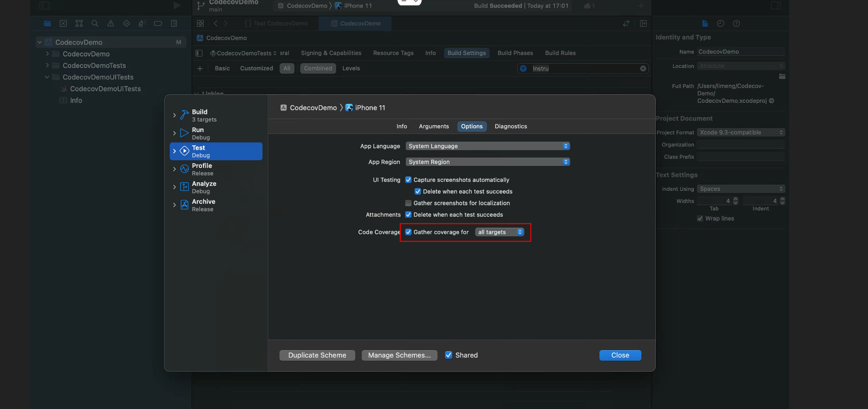Toggle Gather coverage for checkbox
The height and width of the screenshot is (409, 868).
(408, 232)
